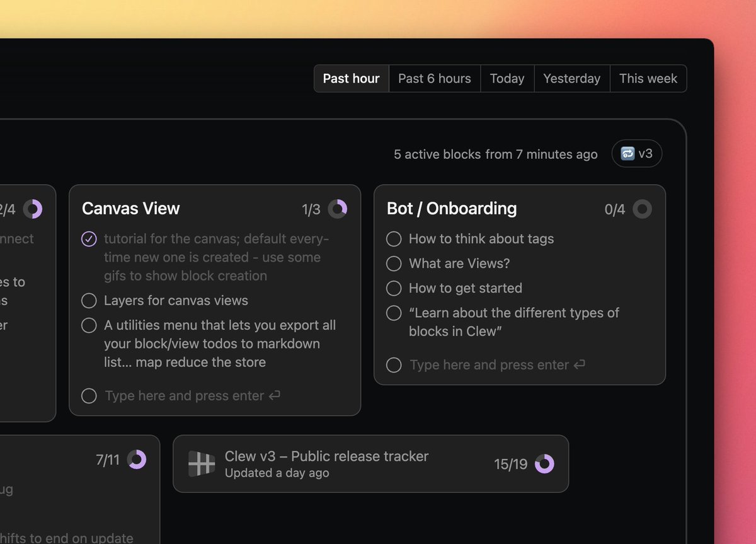The height and width of the screenshot is (544, 756).
Task: Click the Learn about block types text
Action: [514, 322]
